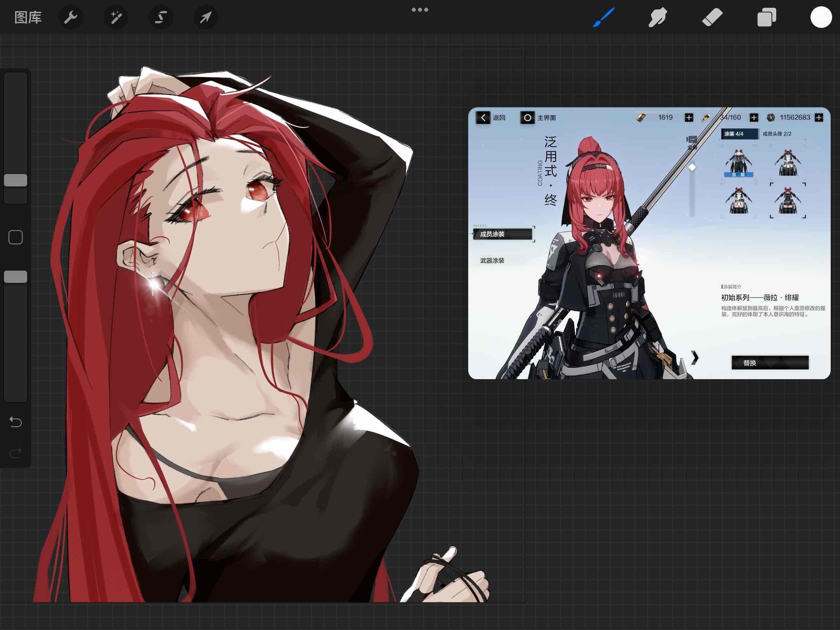Adjust the brush opacity slider handle
This screenshot has height=630, width=840.
pyautogui.click(x=16, y=277)
